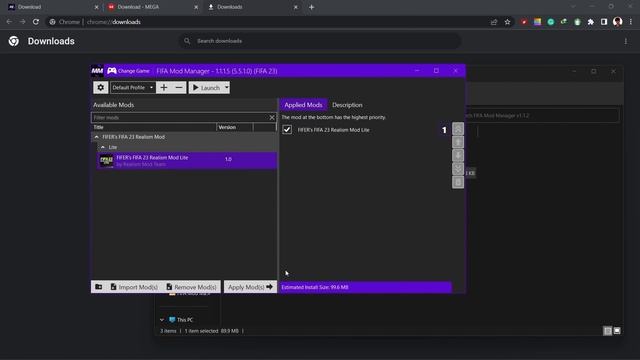Image resolution: width=640 pixels, height=360 pixels.
Task: Click the Realism Mod Lite thumbnail image
Action: tap(107, 160)
